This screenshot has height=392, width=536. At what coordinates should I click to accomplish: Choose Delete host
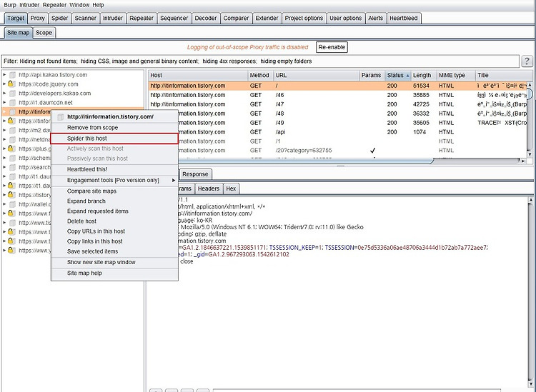(x=114, y=221)
